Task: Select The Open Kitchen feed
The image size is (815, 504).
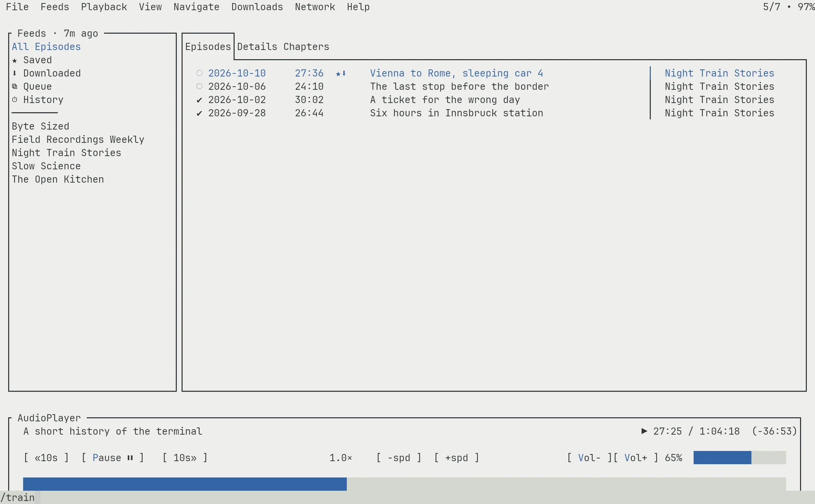Action: click(58, 179)
